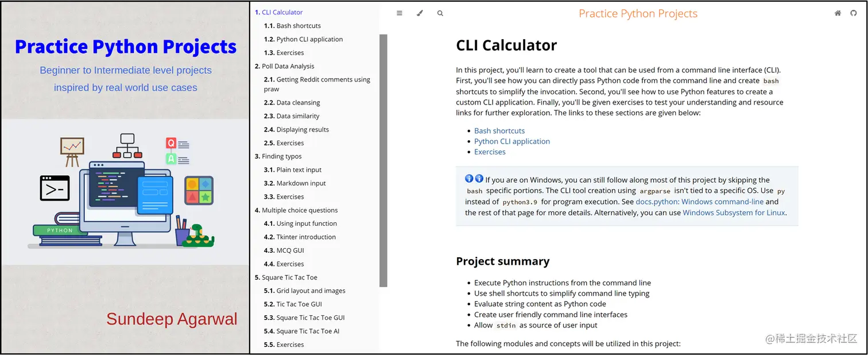
Task: Open chapter 4. Multiple choice questions
Action: tap(296, 210)
